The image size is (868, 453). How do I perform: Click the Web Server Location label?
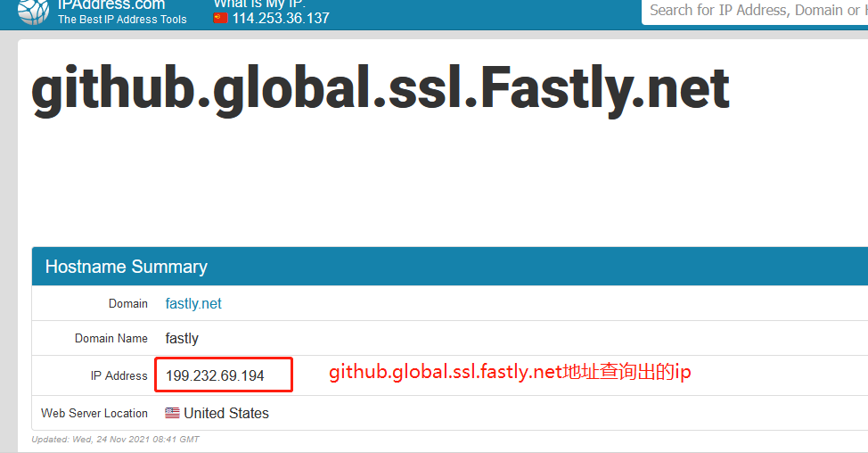pyautogui.click(x=94, y=413)
